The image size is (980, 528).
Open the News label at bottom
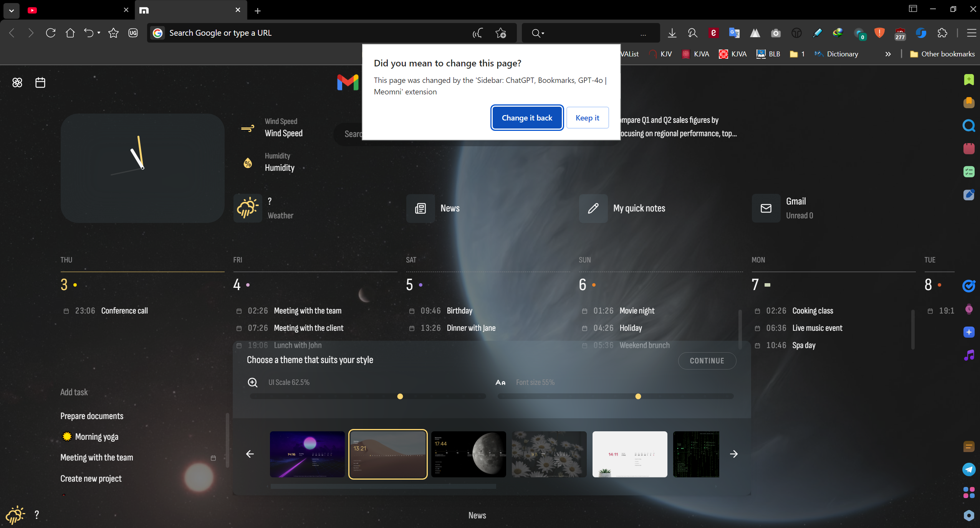coord(477,515)
